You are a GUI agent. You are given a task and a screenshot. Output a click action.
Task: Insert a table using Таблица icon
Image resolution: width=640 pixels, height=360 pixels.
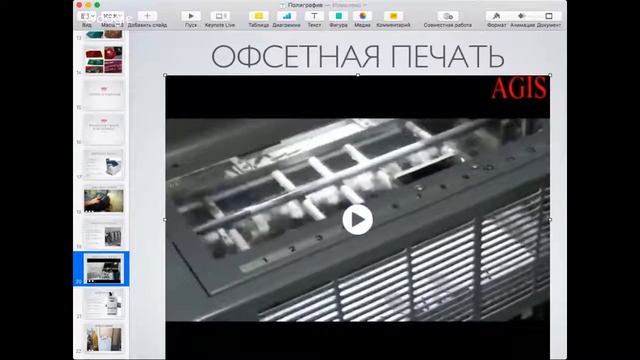[258, 16]
